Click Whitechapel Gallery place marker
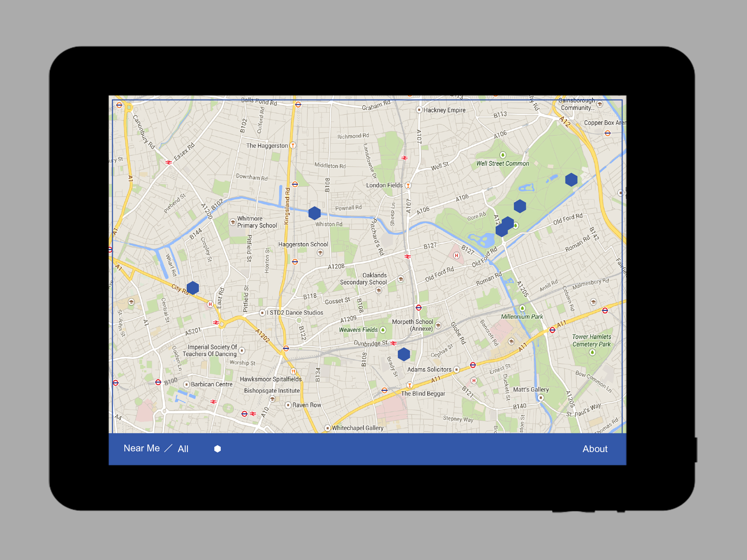Screen dimensions: 747x560 click(x=328, y=428)
